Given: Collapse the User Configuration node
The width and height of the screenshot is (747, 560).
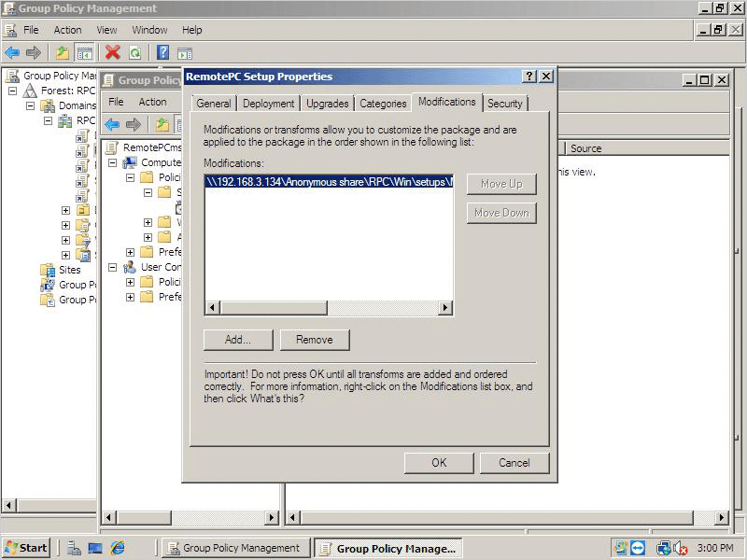Looking at the screenshot, I should point(113,267).
